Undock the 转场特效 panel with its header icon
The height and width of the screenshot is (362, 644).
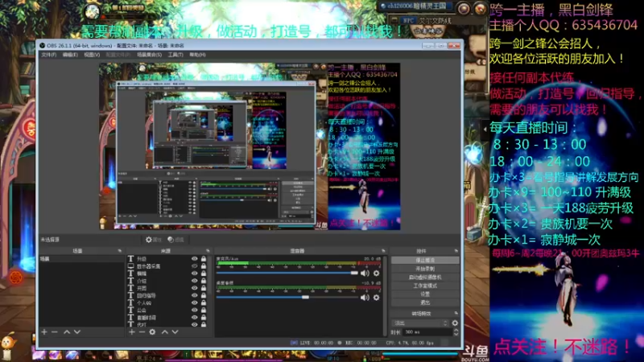point(456,314)
